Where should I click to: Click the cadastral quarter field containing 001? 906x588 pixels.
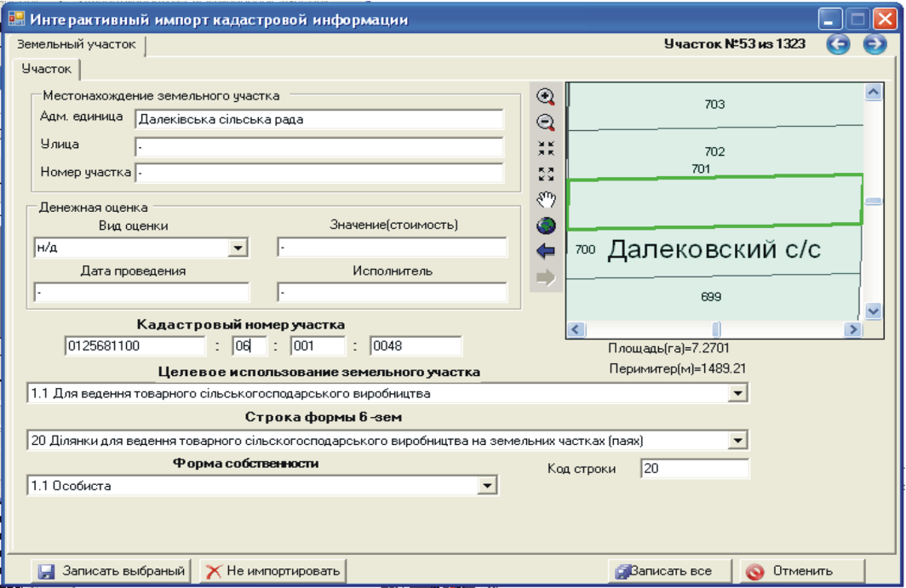click(x=318, y=346)
